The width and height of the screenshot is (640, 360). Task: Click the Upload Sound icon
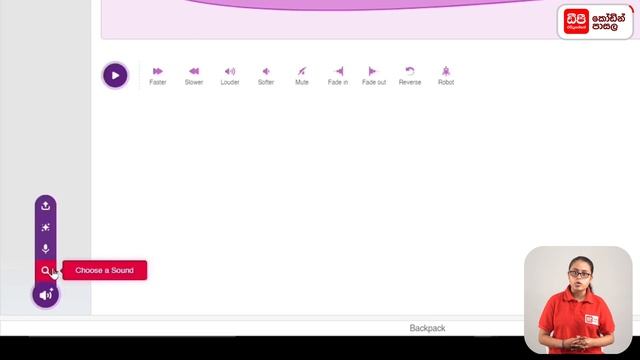point(46,206)
